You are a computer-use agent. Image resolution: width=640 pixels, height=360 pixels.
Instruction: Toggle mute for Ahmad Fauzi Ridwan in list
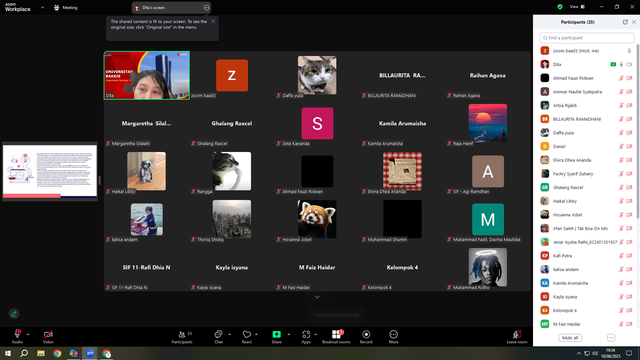(621, 78)
